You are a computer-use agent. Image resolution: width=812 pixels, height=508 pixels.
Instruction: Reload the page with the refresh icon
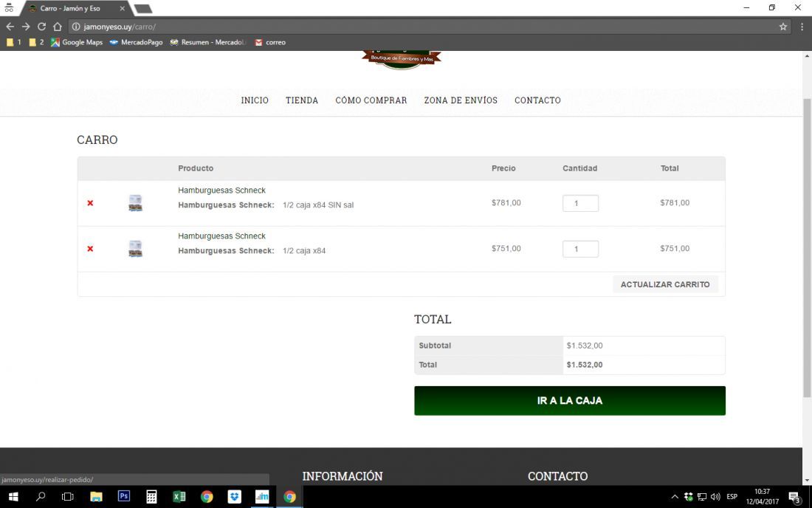pos(42,27)
